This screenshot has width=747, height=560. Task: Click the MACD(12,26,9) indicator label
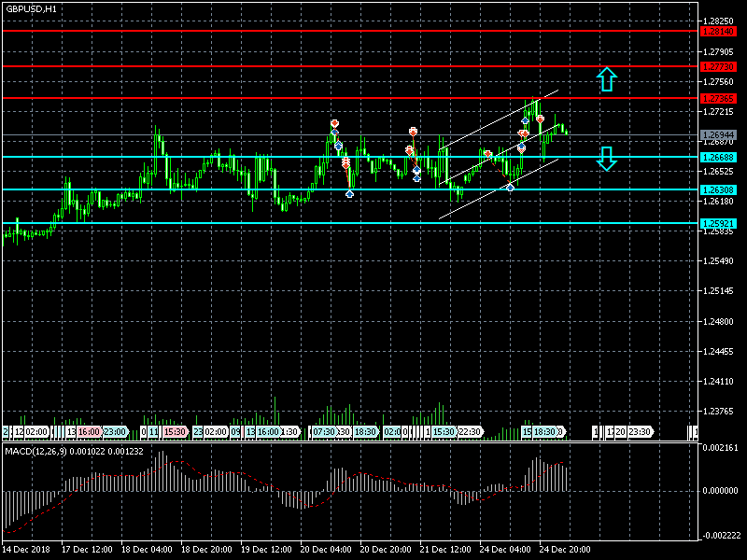tap(73, 451)
